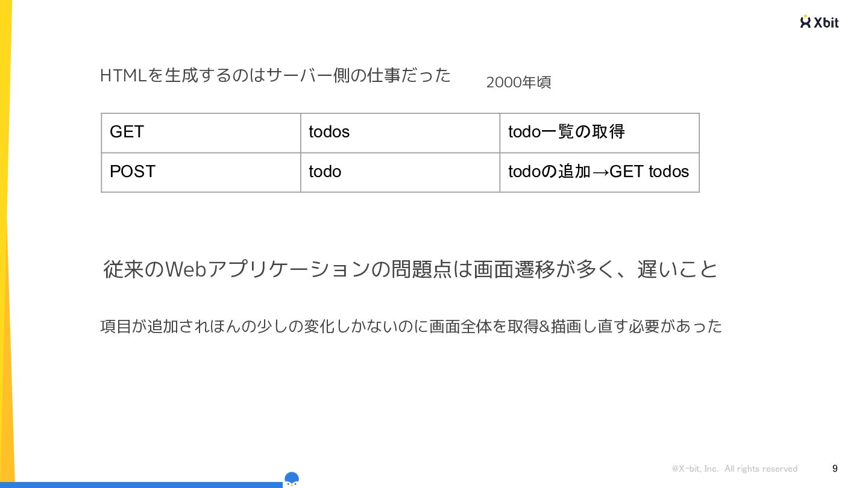Click the Xbit logo in top corner
The height and width of the screenshot is (488, 868).
click(x=819, y=22)
